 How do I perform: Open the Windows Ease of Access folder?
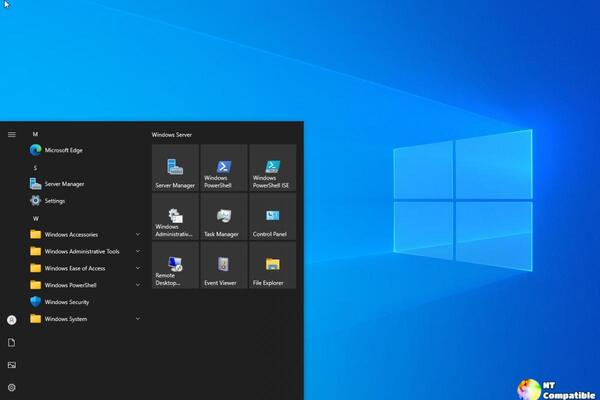[x=85, y=268]
